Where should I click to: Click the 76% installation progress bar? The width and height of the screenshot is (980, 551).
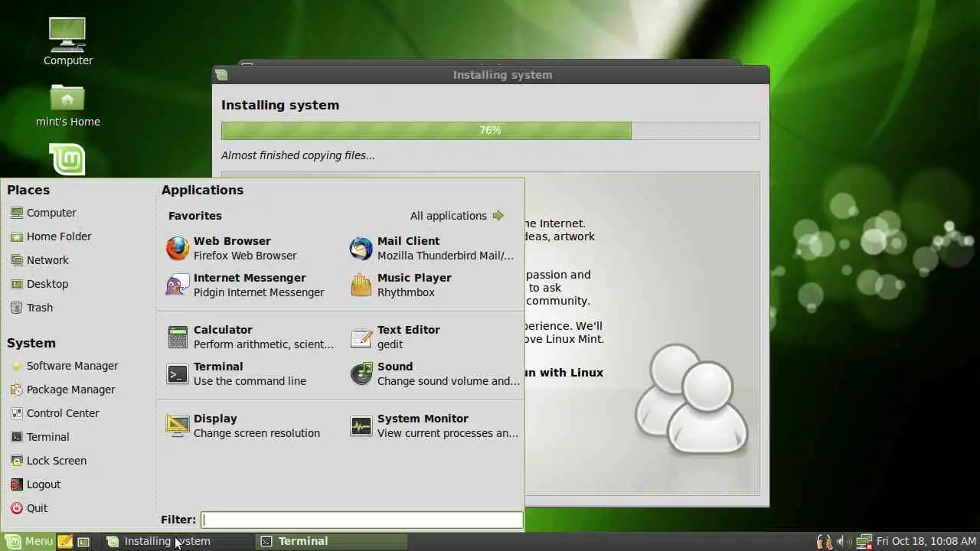coord(490,131)
